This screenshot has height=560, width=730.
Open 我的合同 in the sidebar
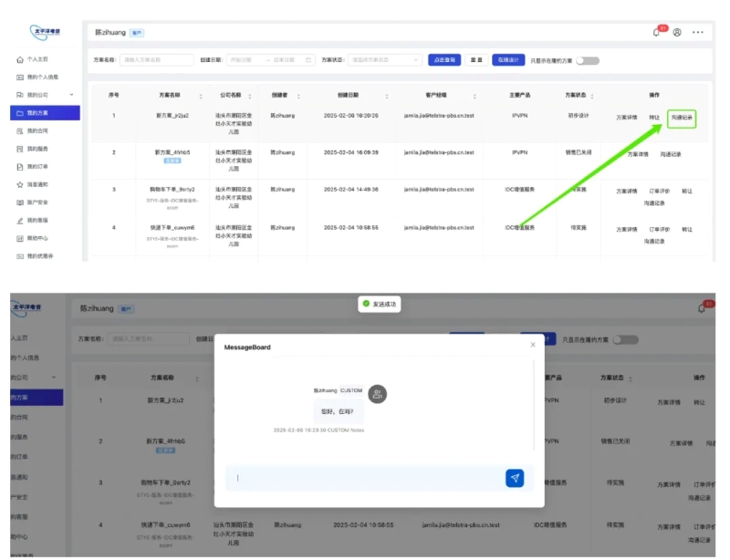[40, 130]
